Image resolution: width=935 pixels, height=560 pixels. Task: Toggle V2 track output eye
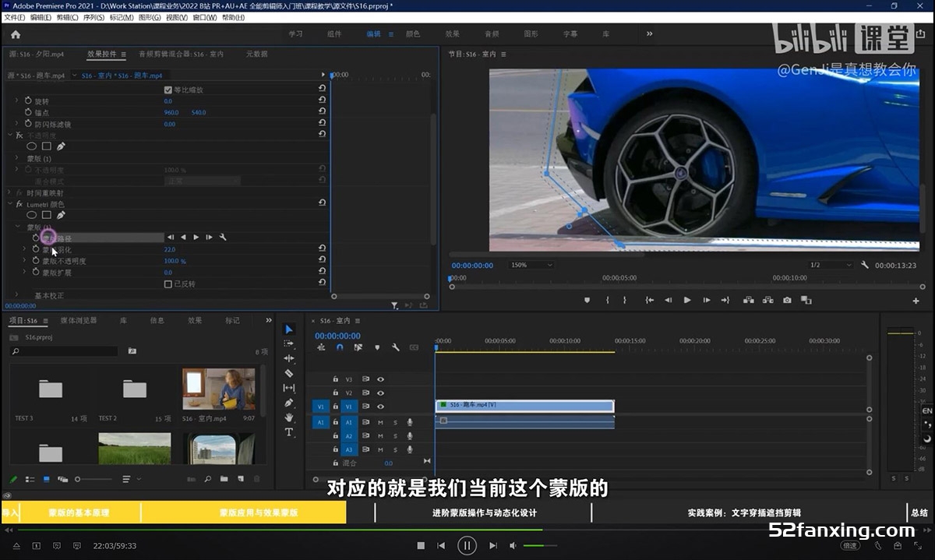(381, 393)
